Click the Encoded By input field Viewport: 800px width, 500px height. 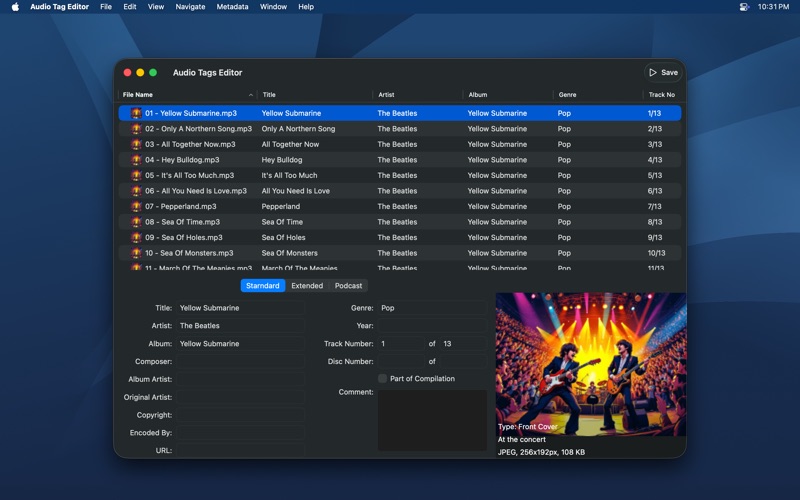tap(240, 433)
